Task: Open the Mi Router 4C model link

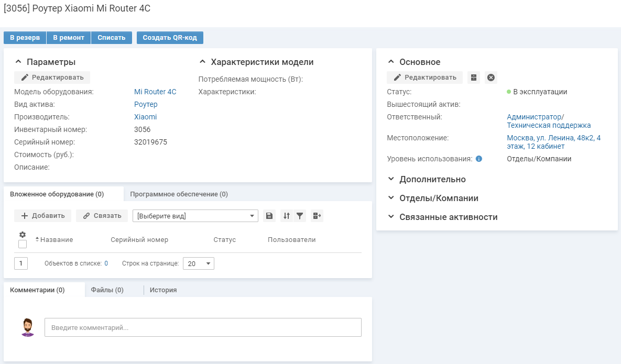Action: [x=155, y=92]
